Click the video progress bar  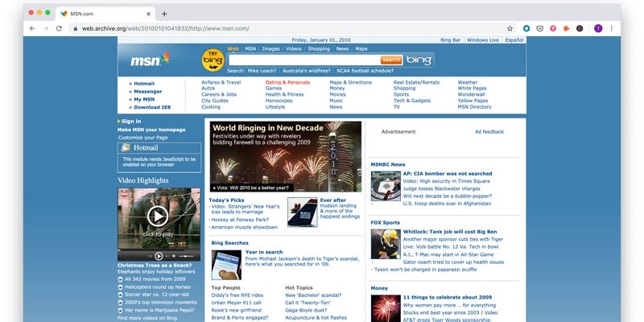159,250
